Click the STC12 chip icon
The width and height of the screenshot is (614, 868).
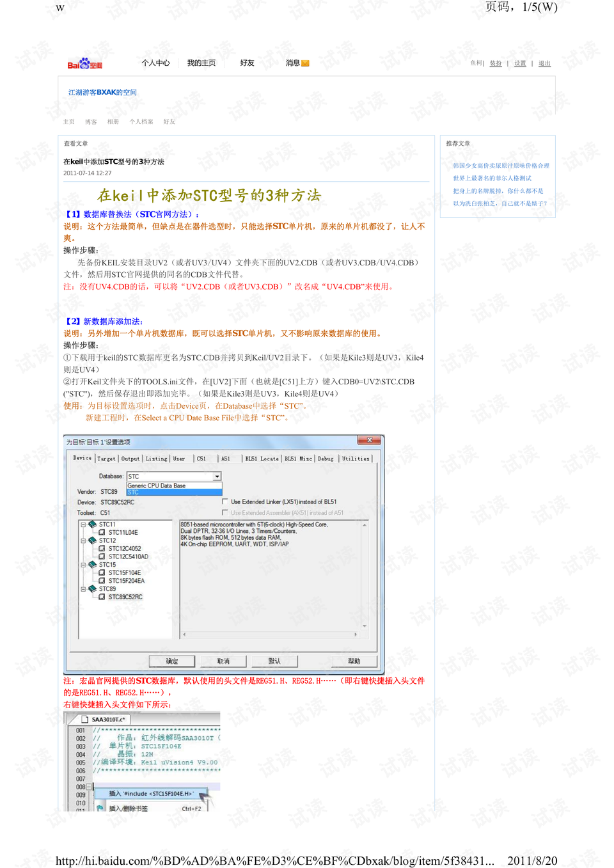tap(93, 541)
